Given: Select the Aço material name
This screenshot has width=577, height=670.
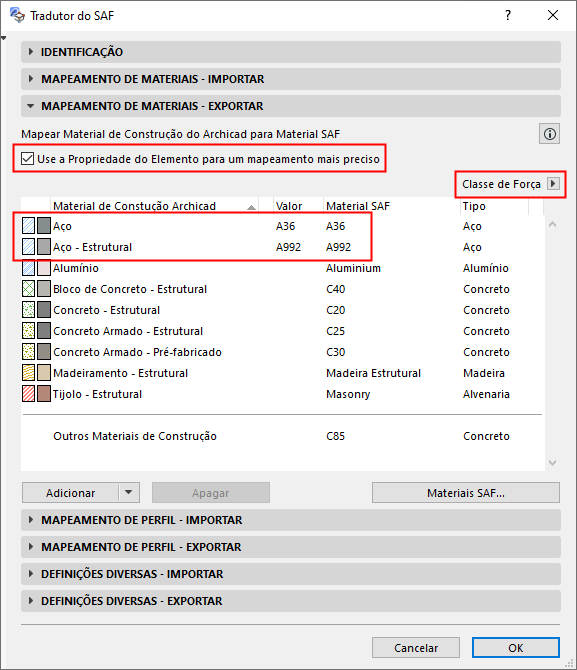Looking at the screenshot, I should point(62,226).
